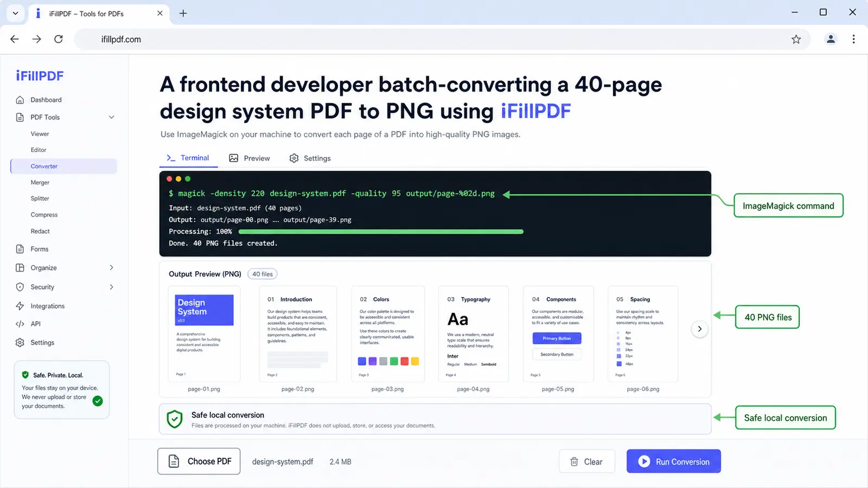The height and width of the screenshot is (488, 868).
Task: Open Integrations lightning icon
Action: click(x=20, y=306)
